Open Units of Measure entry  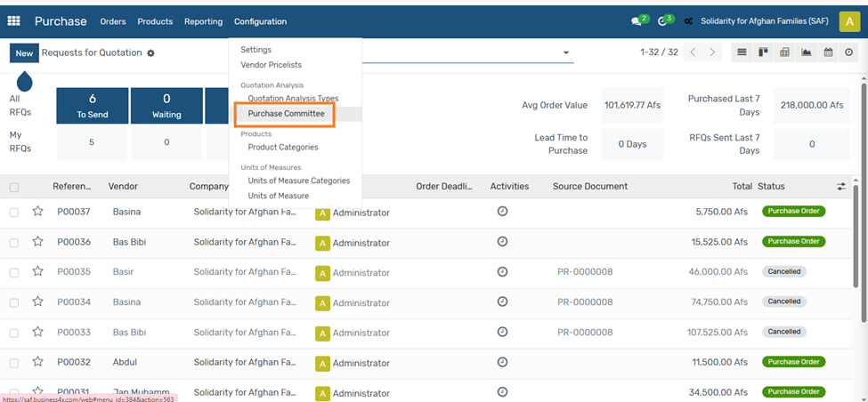[279, 196]
